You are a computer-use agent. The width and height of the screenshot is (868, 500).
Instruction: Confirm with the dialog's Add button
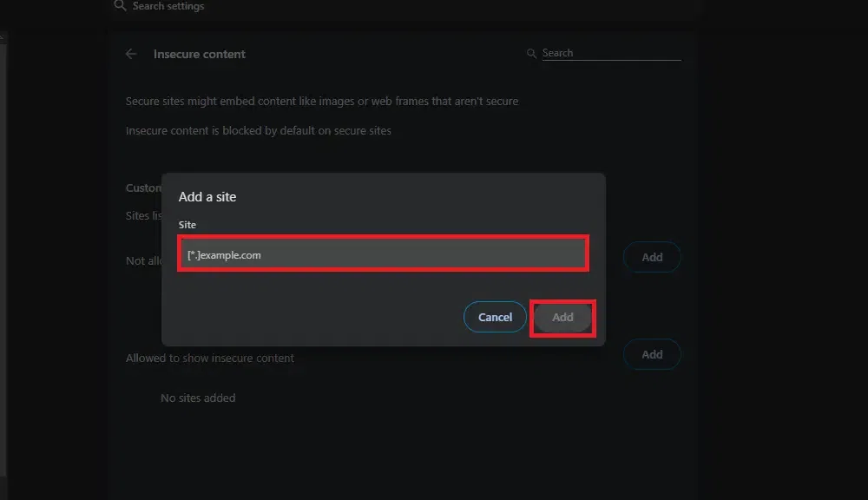click(562, 318)
